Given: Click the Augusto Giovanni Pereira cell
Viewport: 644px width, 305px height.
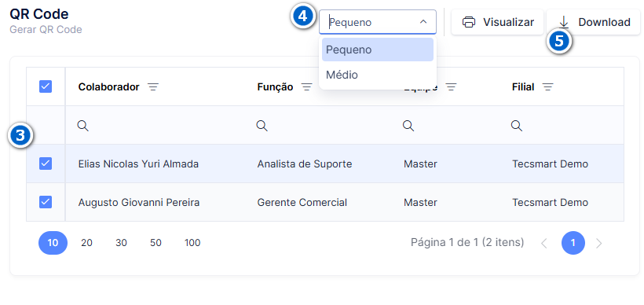Looking at the screenshot, I should click(139, 203).
